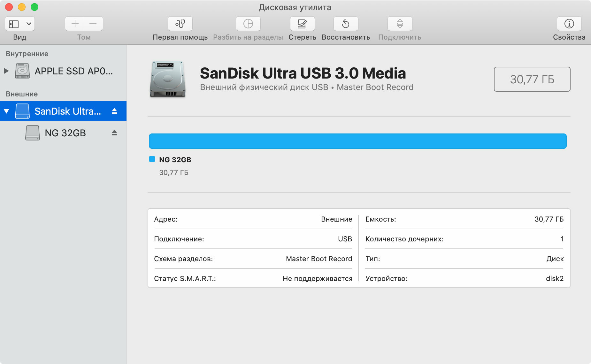Click the large hard drive image
Image resolution: width=591 pixels, height=364 pixels.
click(168, 79)
